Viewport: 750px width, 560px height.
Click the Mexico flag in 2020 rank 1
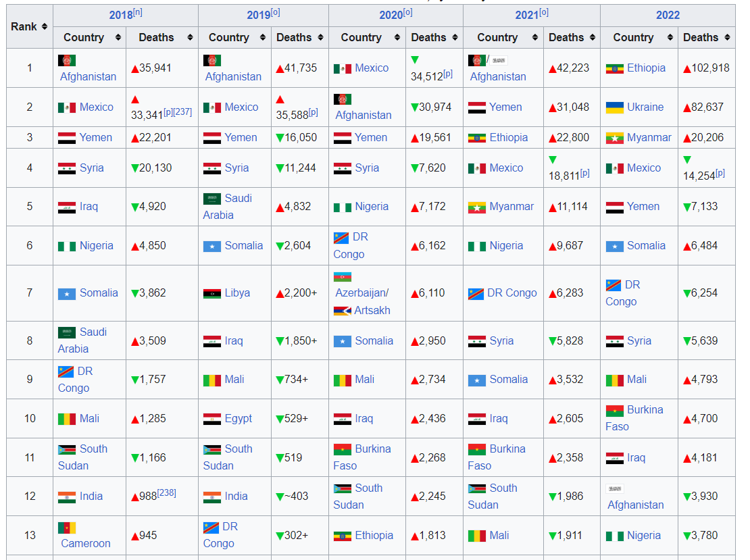[x=343, y=68]
